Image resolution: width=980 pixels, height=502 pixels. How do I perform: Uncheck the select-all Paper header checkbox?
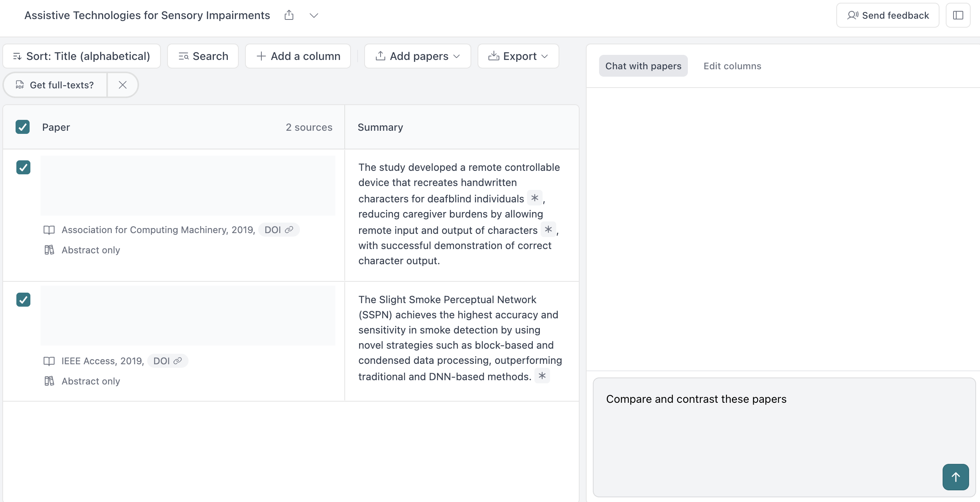tap(23, 127)
